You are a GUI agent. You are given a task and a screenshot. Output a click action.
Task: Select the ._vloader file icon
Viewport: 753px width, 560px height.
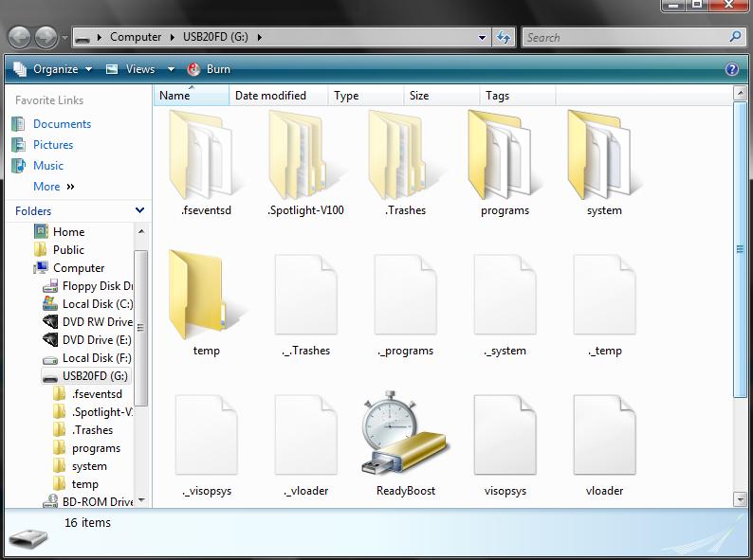coord(306,435)
